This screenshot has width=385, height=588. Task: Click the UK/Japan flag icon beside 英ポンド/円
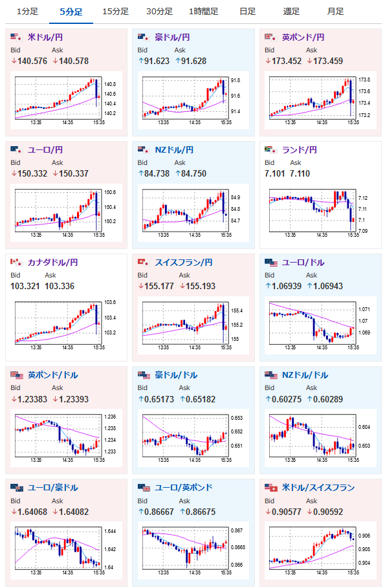(x=271, y=37)
